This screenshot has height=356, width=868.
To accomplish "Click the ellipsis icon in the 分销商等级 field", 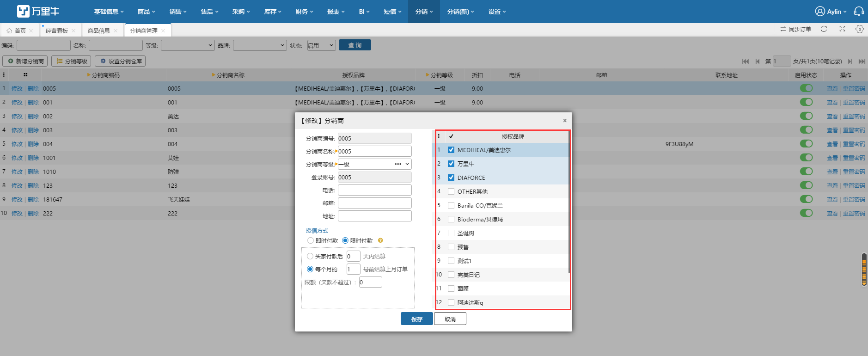I will tap(398, 164).
